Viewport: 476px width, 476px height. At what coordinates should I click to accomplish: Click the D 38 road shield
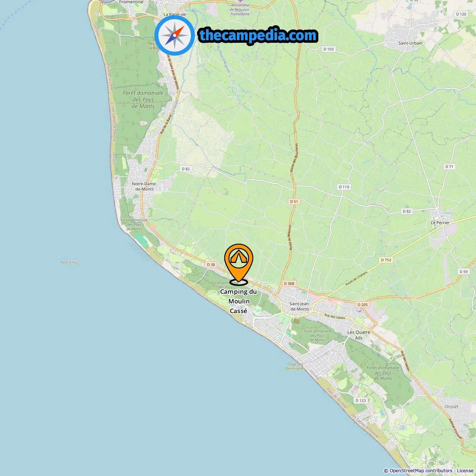coord(211,265)
